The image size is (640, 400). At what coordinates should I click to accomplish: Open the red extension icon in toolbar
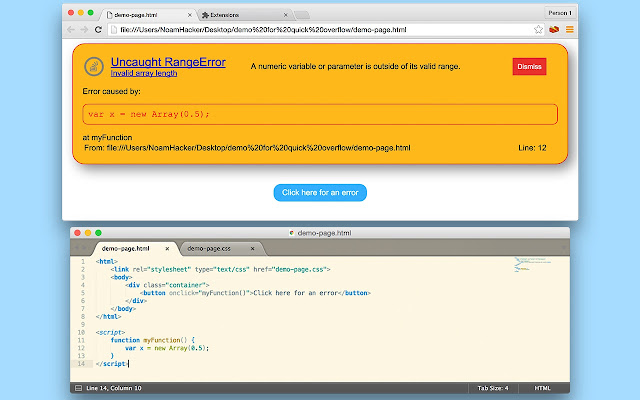point(554,29)
